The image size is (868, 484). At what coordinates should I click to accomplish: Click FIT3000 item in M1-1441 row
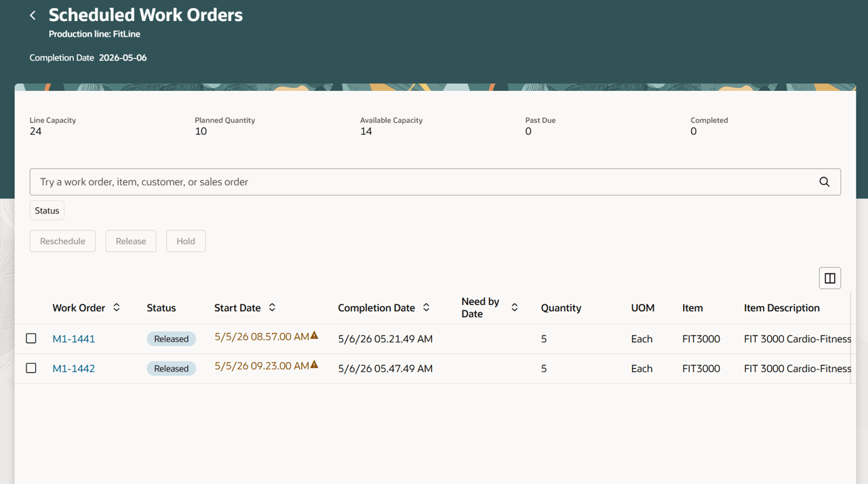pos(701,339)
